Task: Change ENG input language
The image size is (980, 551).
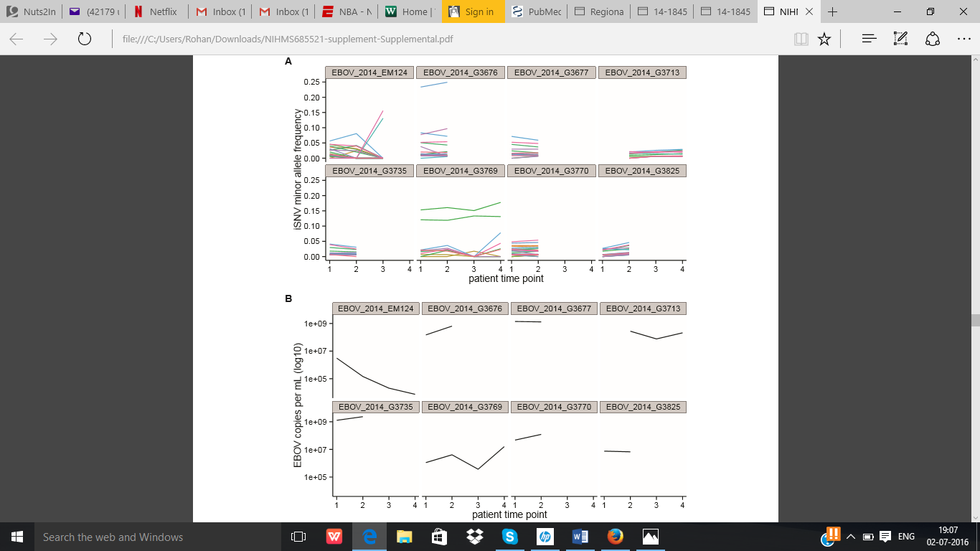Action: pyautogui.click(x=906, y=537)
